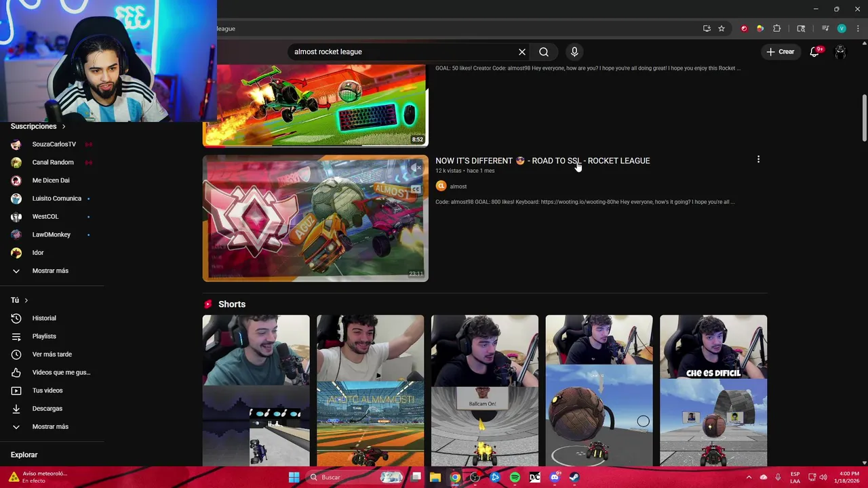The height and width of the screenshot is (488, 868).
Task: Open the AYDIO ALMMMOST short
Action: [x=370, y=391]
